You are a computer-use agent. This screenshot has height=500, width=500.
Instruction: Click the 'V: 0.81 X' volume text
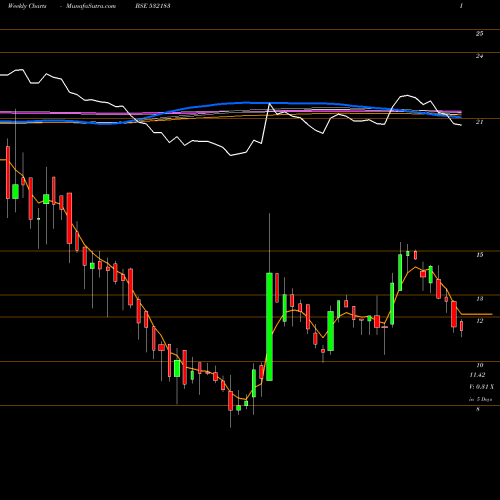pyautogui.click(x=482, y=387)
